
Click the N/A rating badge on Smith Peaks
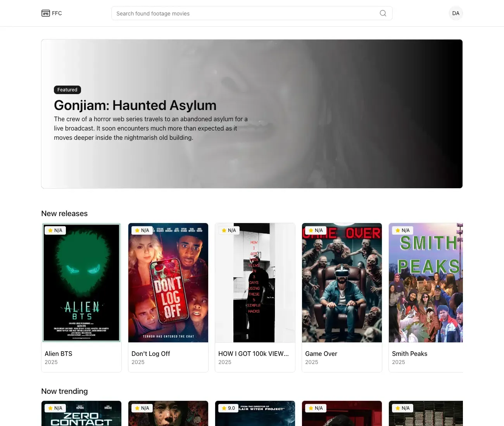tap(402, 230)
